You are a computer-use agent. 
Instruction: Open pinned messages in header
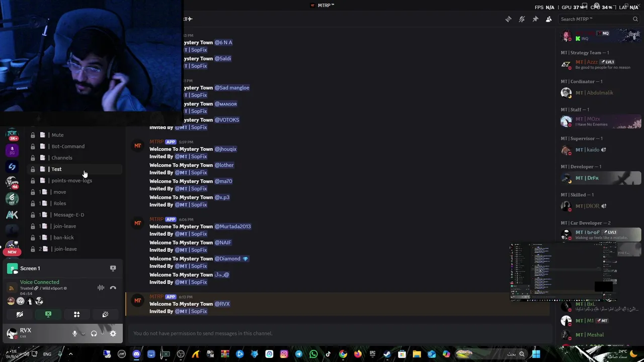535,19
